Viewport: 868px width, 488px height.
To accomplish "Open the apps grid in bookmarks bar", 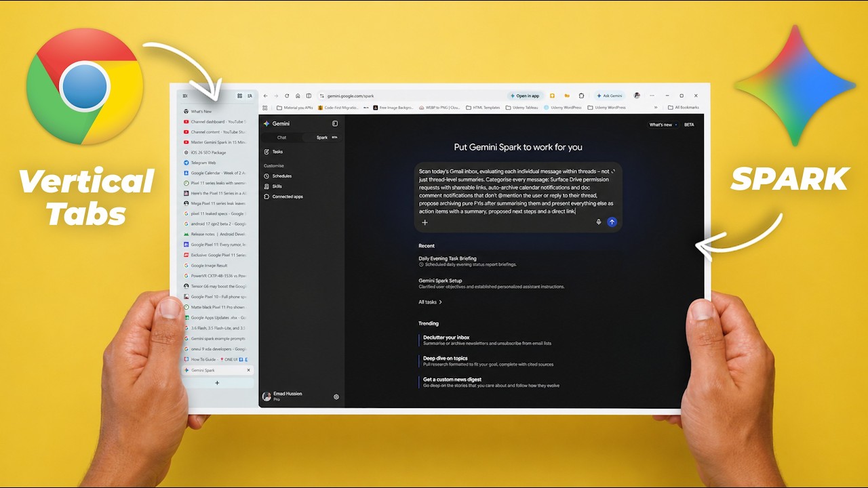I will click(266, 107).
